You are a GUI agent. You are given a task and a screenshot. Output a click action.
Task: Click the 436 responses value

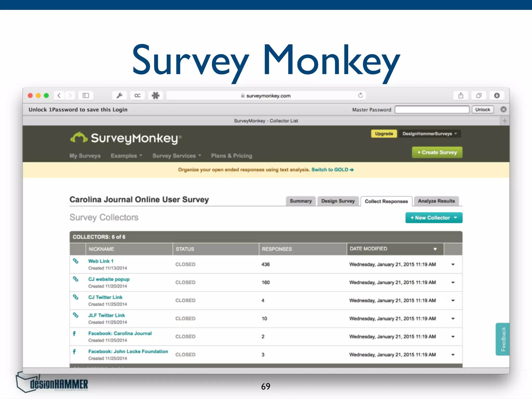(x=265, y=264)
